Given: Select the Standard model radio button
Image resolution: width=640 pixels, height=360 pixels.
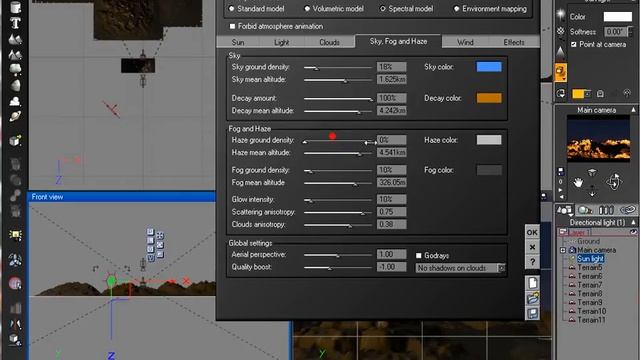Looking at the screenshot, I should 232,9.
